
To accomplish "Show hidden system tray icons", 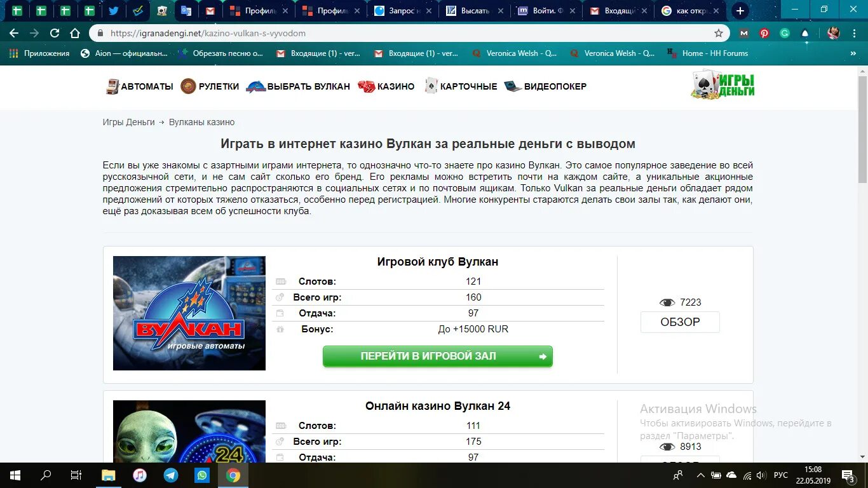I will [700, 475].
